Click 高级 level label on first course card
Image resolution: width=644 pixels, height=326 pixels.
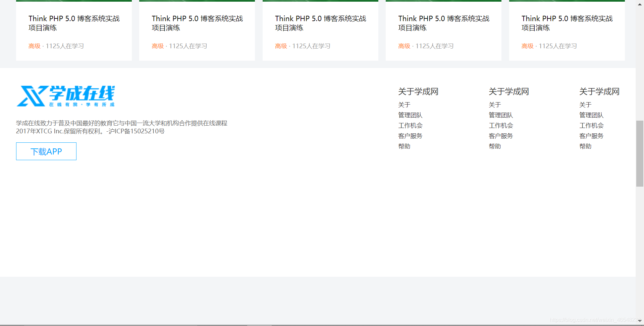point(35,46)
